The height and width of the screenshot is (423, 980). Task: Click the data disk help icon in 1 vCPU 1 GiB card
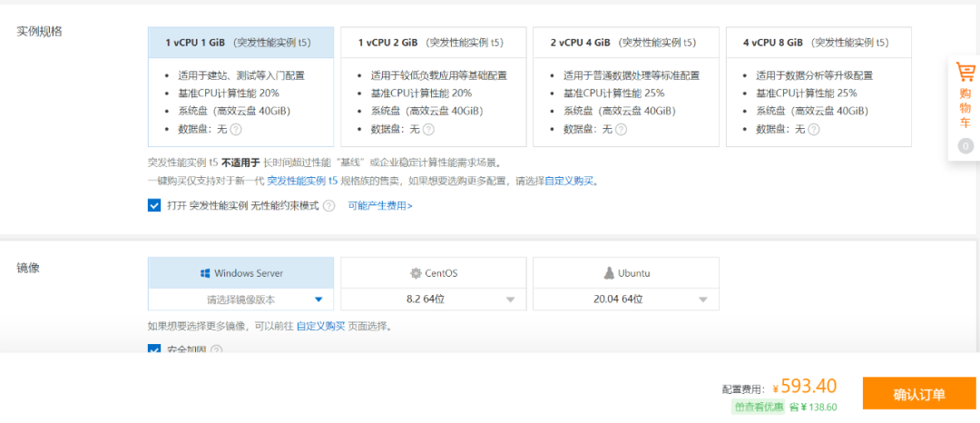(x=236, y=129)
